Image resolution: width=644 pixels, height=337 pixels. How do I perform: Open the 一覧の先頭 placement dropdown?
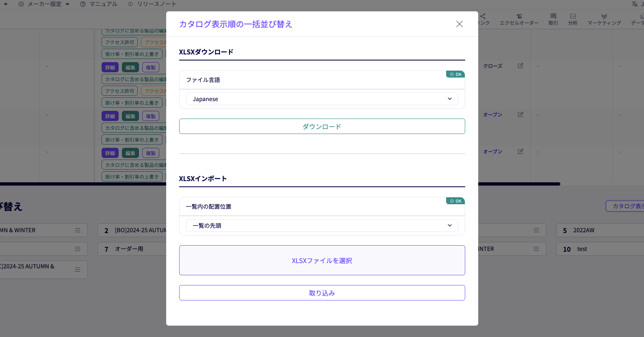pyautogui.click(x=322, y=225)
